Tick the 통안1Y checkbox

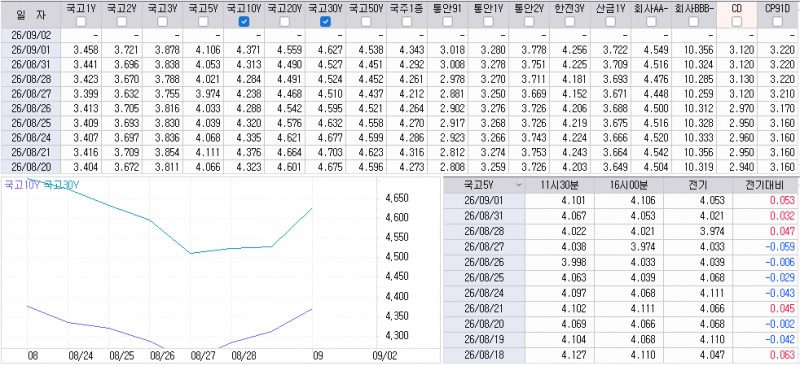click(x=488, y=21)
